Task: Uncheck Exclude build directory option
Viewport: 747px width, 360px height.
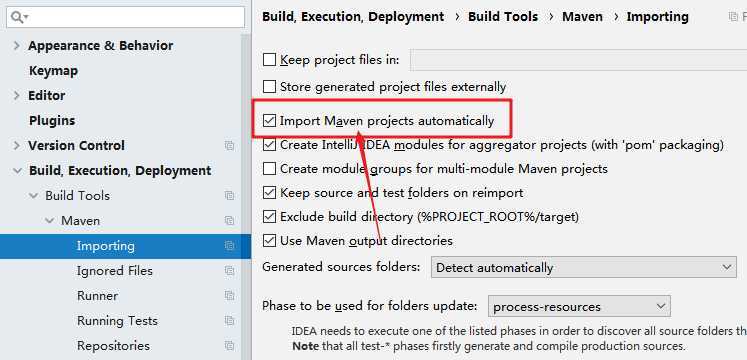Action: pyautogui.click(x=270, y=217)
